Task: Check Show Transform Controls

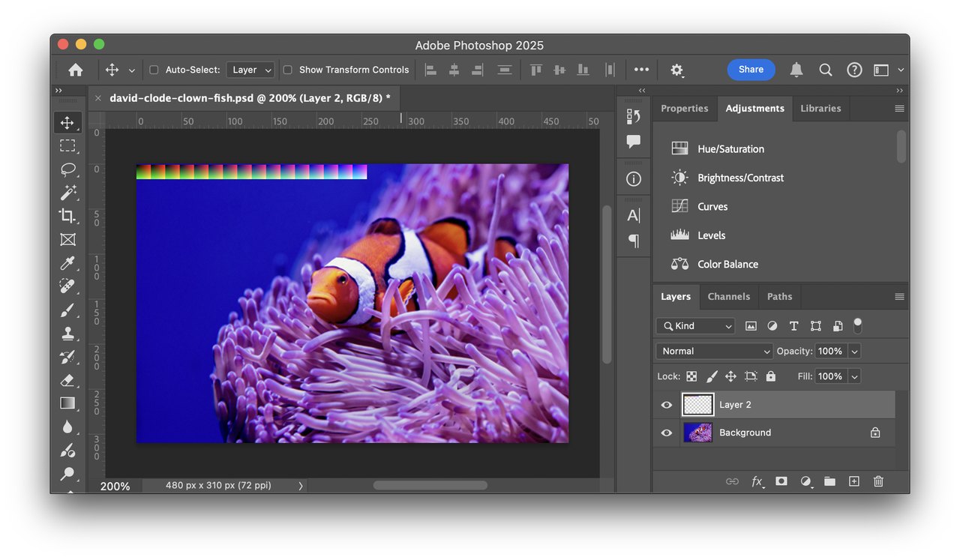Action: pyautogui.click(x=287, y=70)
